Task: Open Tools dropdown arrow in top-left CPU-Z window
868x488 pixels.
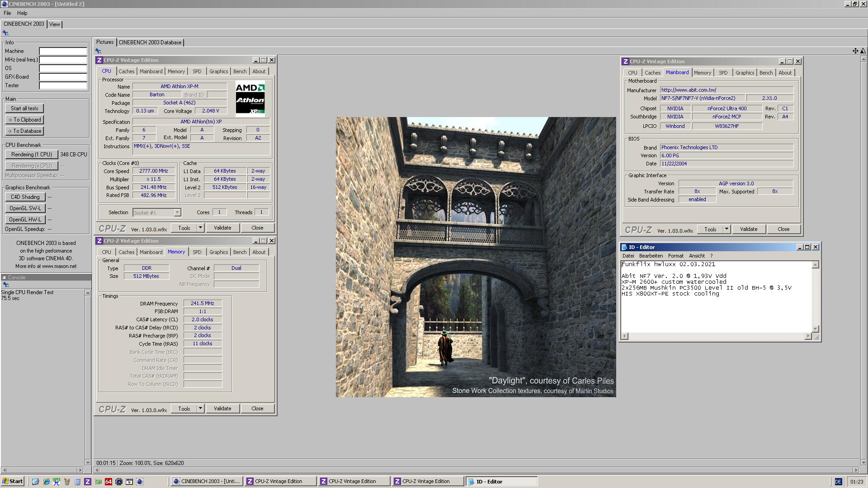Action: 200,228
